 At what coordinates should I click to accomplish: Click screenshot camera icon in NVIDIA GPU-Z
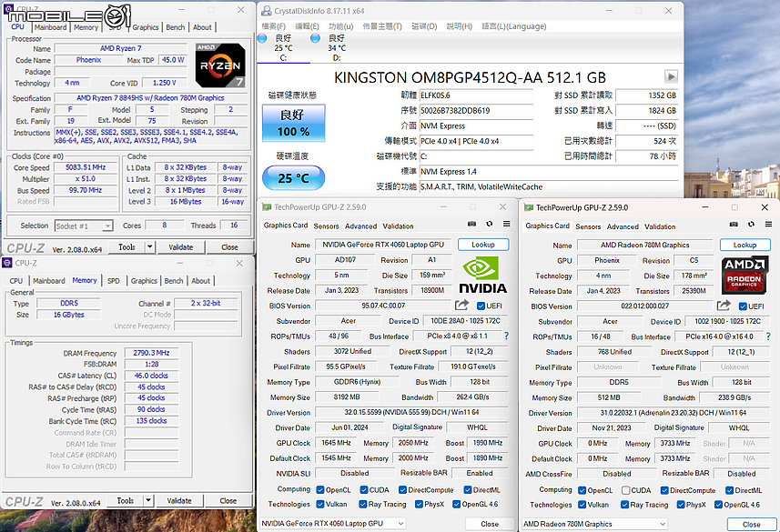pyautogui.click(x=471, y=225)
